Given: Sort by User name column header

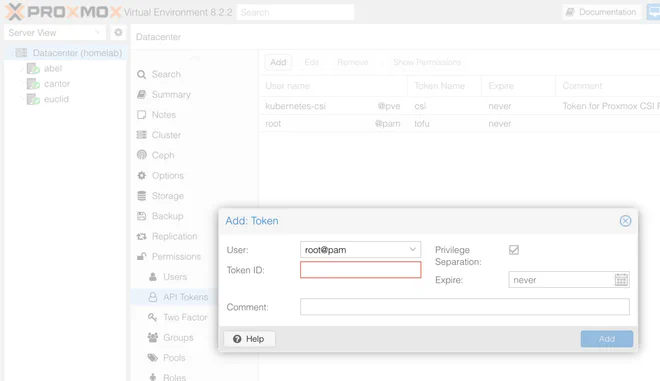Looking at the screenshot, I should point(333,86).
